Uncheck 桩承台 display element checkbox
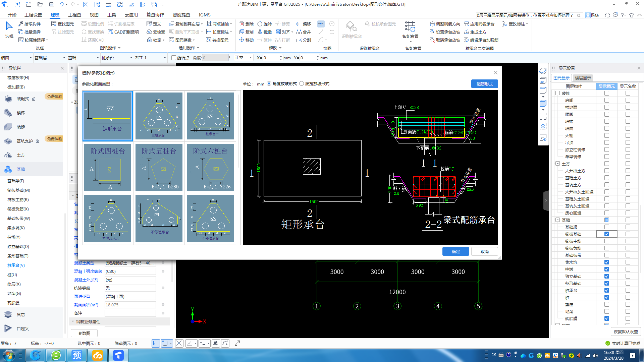Image resolution: width=644 pixels, height=362 pixels. [607, 290]
